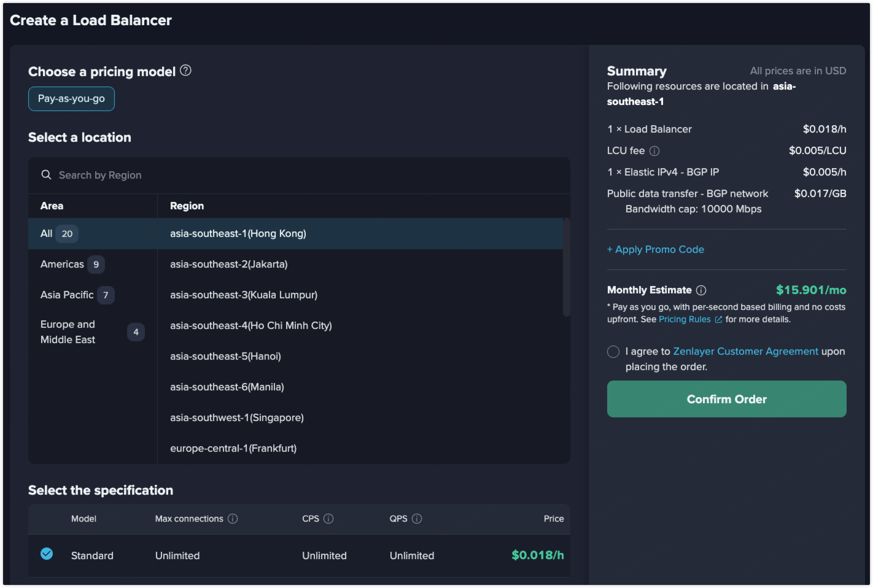This screenshot has height=588, width=873.
Task: Click the region list scrollbar
Action: (566, 268)
